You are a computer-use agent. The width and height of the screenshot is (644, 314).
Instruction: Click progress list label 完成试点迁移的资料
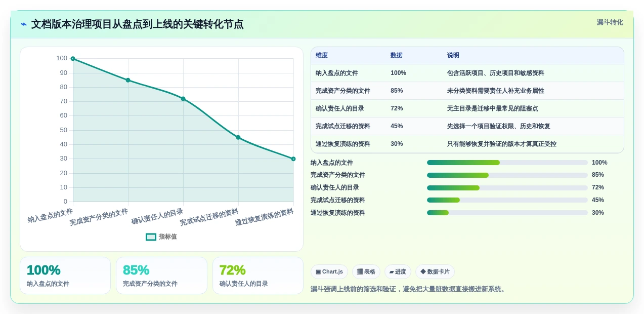(x=338, y=200)
